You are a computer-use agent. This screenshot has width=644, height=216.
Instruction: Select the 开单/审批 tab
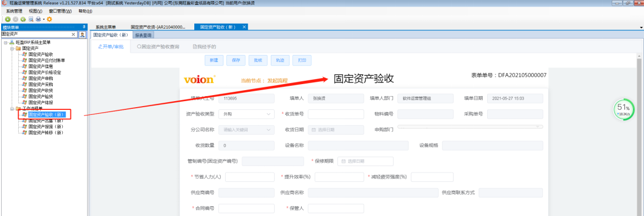111,47
